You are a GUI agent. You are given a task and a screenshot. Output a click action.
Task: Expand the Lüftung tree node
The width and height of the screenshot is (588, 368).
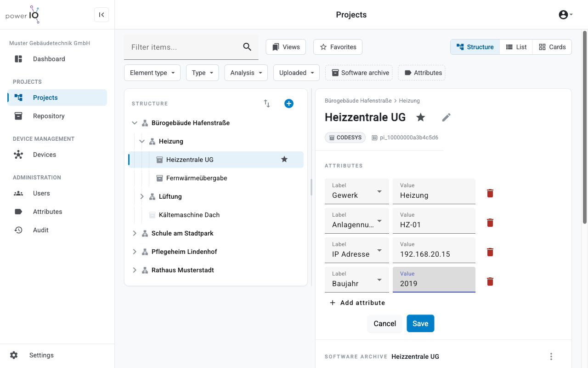pyautogui.click(x=142, y=196)
